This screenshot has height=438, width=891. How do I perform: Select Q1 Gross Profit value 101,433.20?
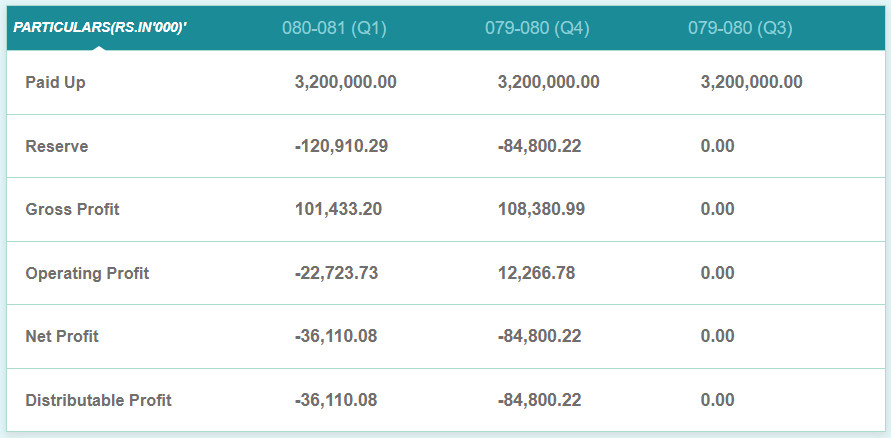click(x=338, y=210)
